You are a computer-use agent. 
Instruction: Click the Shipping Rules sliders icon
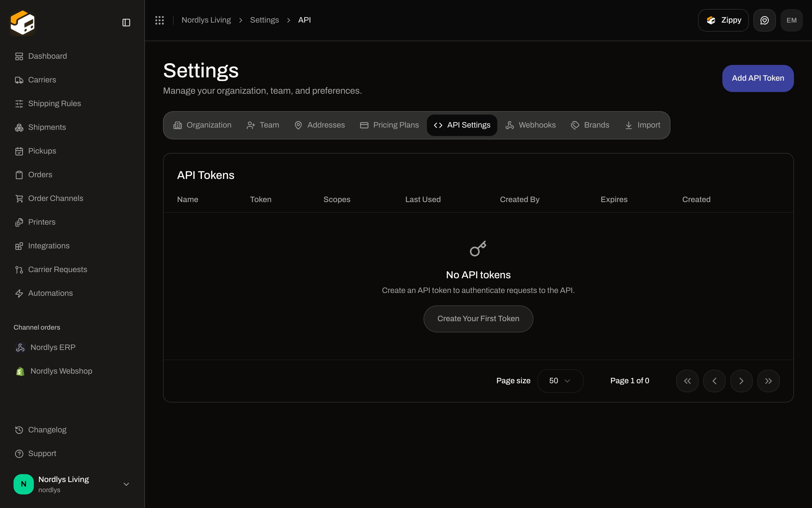coord(19,104)
